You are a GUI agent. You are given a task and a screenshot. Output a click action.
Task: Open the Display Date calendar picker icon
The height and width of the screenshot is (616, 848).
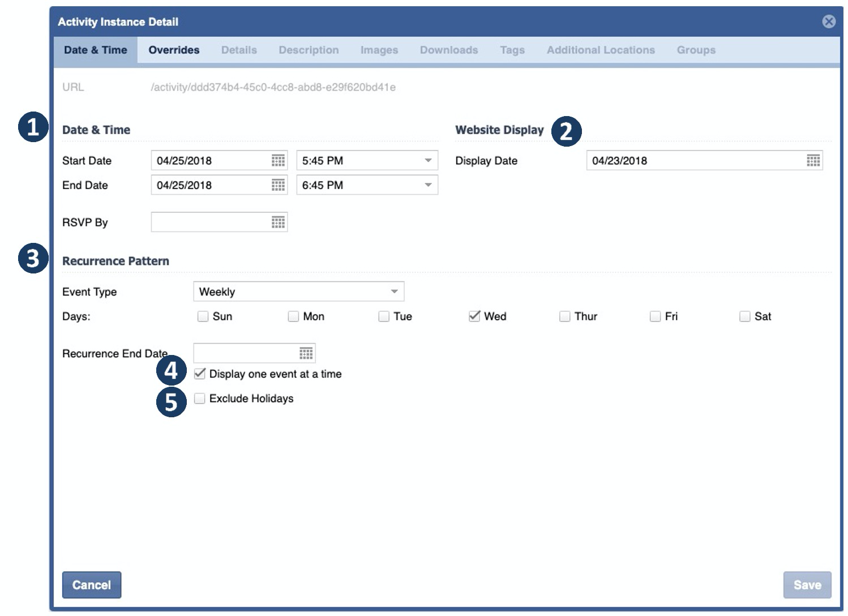[813, 161]
